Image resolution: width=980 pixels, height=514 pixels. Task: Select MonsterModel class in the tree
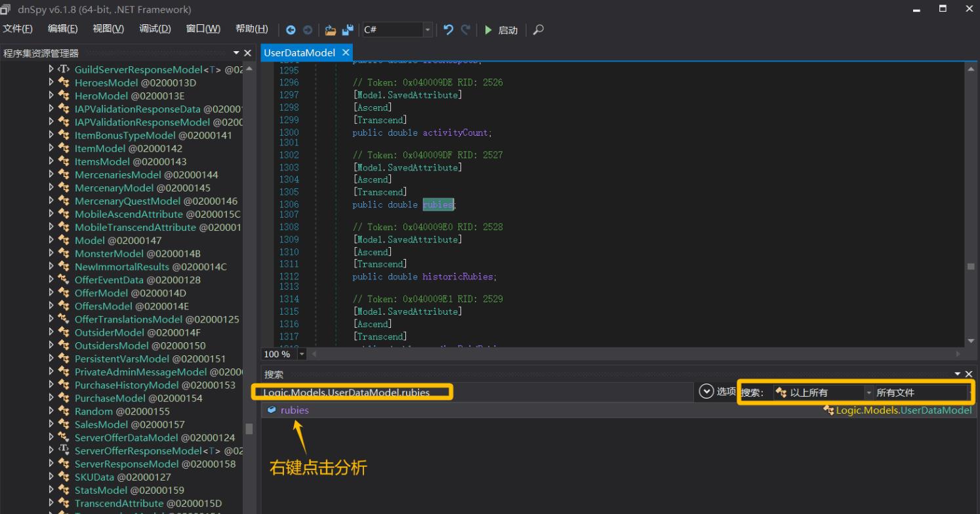[138, 254]
